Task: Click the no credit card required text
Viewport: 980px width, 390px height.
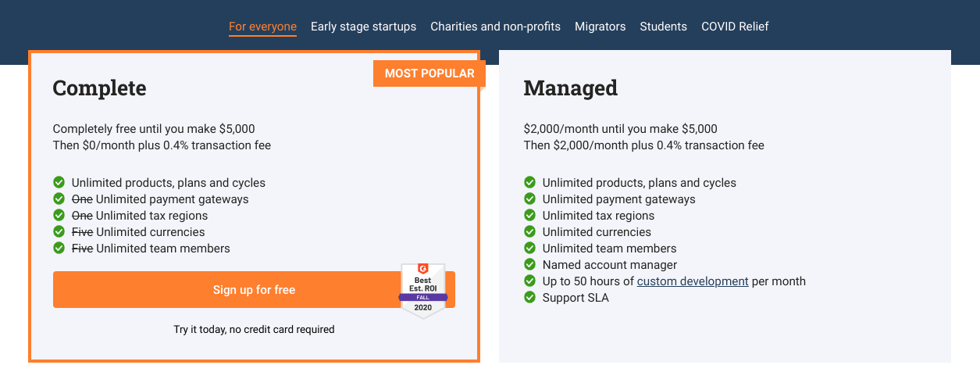Action: [282, 330]
